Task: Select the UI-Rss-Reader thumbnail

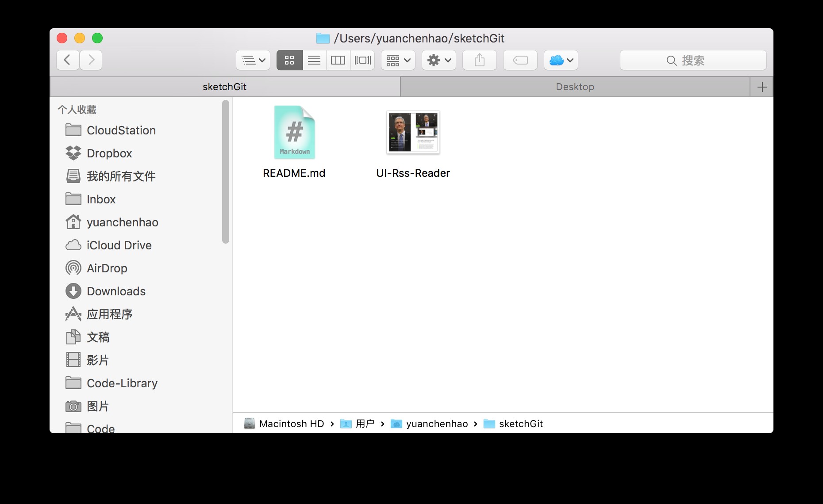Action: (x=413, y=132)
